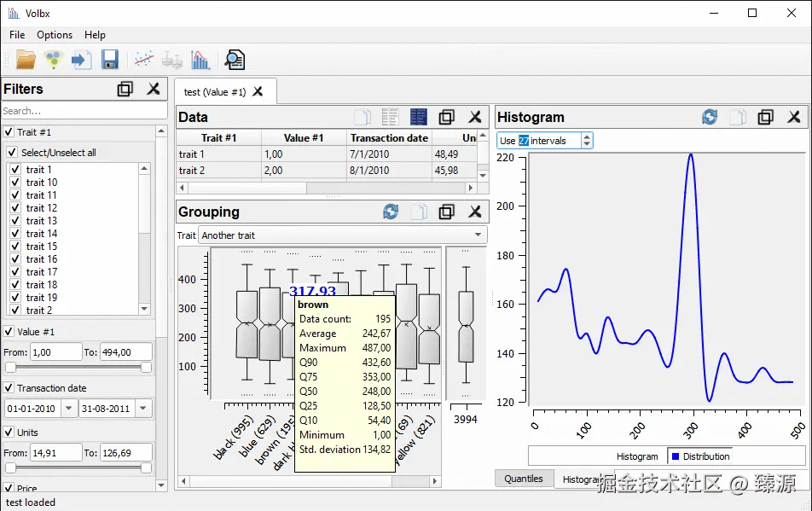
Task: Toggle the Histogram legend item under chart
Action: pos(637,456)
